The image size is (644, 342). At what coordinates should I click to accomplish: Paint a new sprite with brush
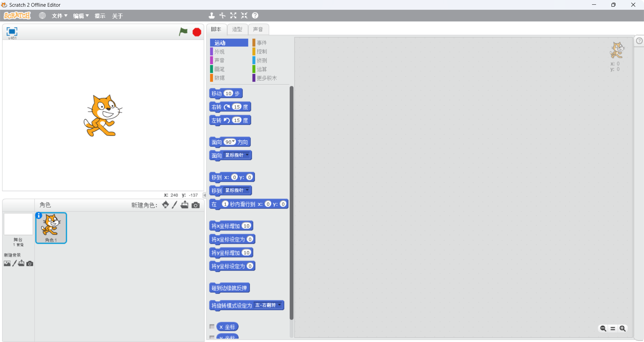[174, 205]
